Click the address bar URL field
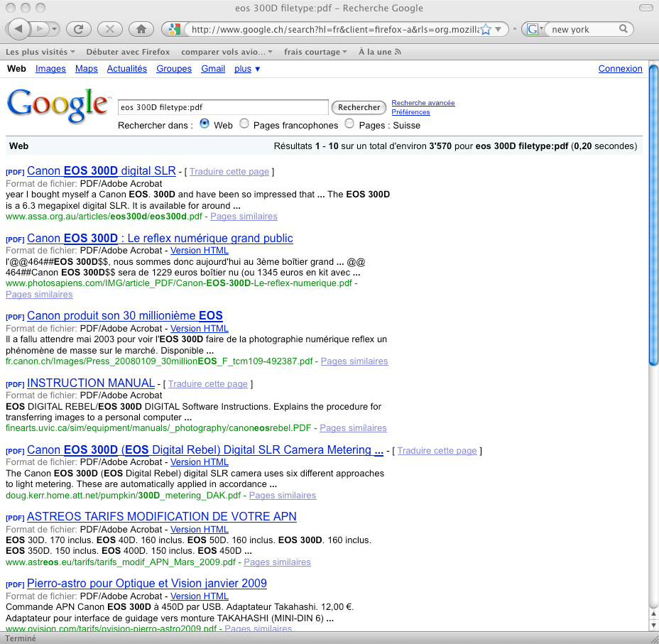 click(x=334, y=29)
